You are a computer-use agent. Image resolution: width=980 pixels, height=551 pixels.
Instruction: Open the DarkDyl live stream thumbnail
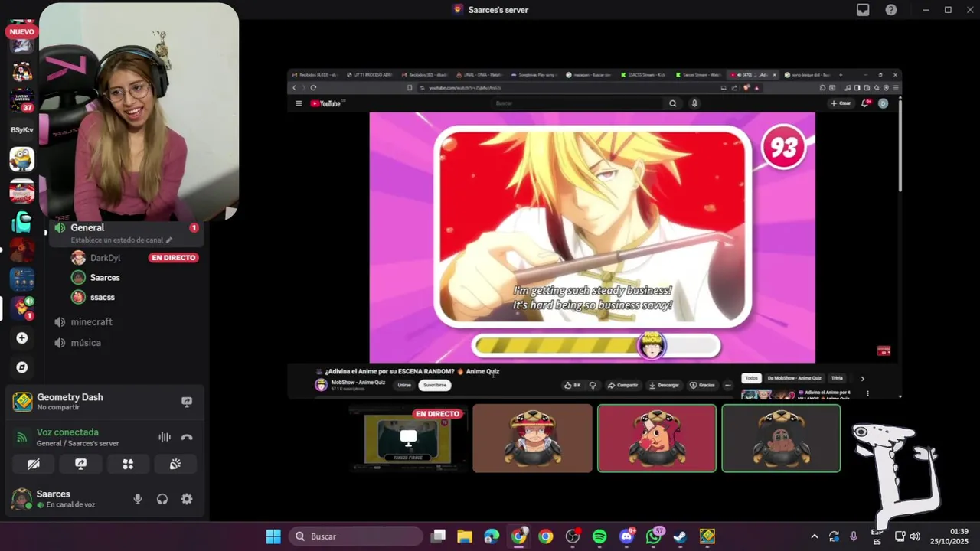click(x=408, y=439)
